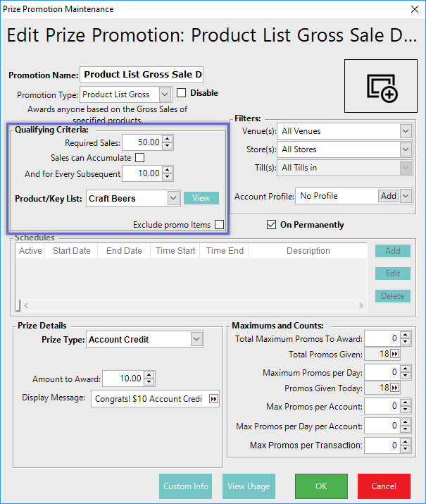Uncheck the On Permanently checkbox
Screen dimensions: 426x504
(271, 225)
